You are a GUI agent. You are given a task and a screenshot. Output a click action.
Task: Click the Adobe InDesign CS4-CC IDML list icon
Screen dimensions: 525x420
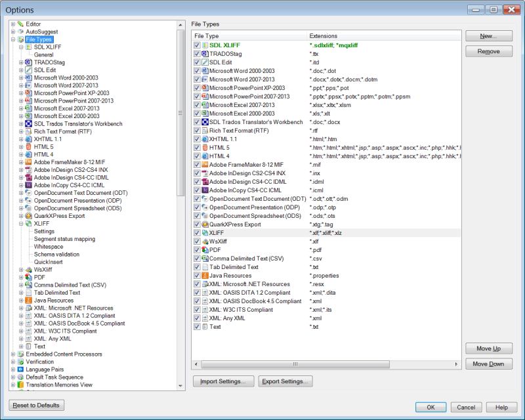(205, 182)
